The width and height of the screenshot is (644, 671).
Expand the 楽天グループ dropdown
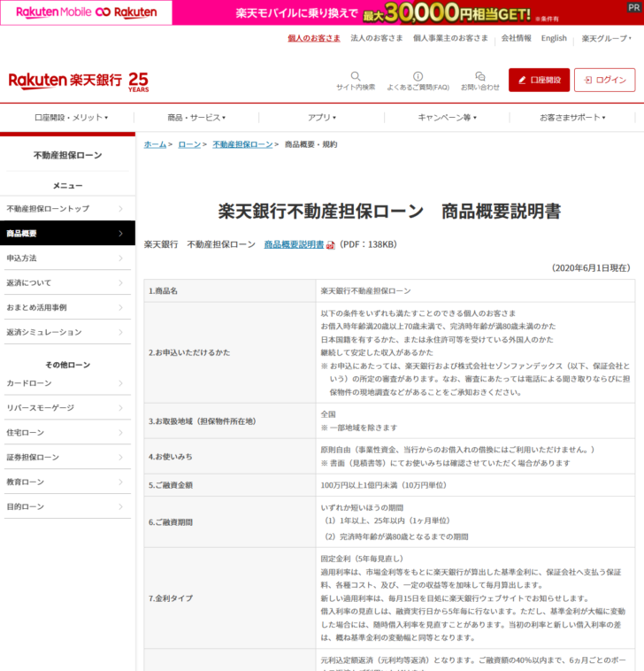coord(606,39)
